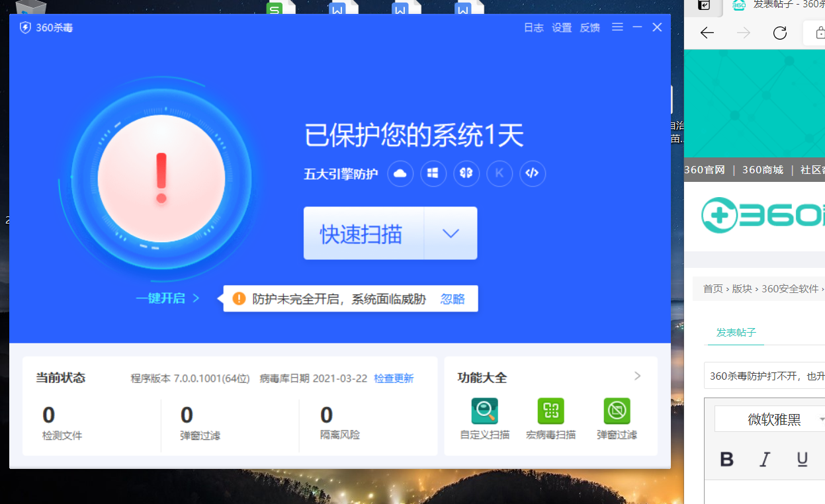The width and height of the screenshot is (825, 504).
Task: Click the Recycle Bin desktop icon
Action: tap(31, 7)
